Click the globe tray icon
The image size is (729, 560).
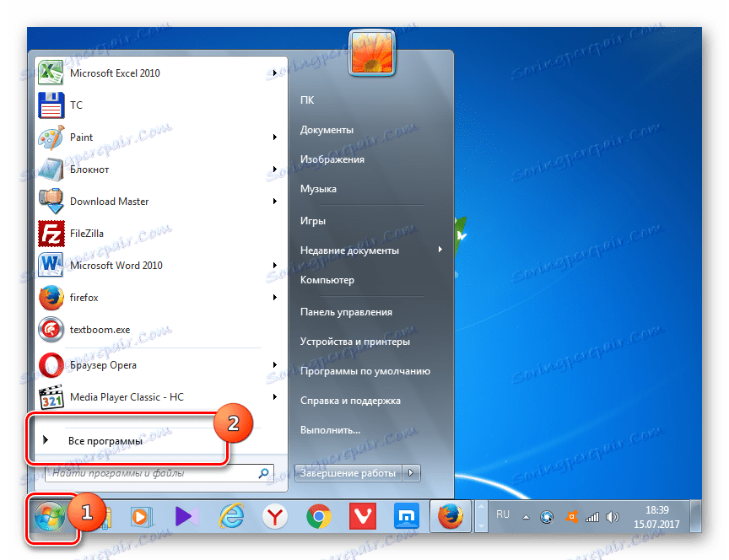pos(547,517)
